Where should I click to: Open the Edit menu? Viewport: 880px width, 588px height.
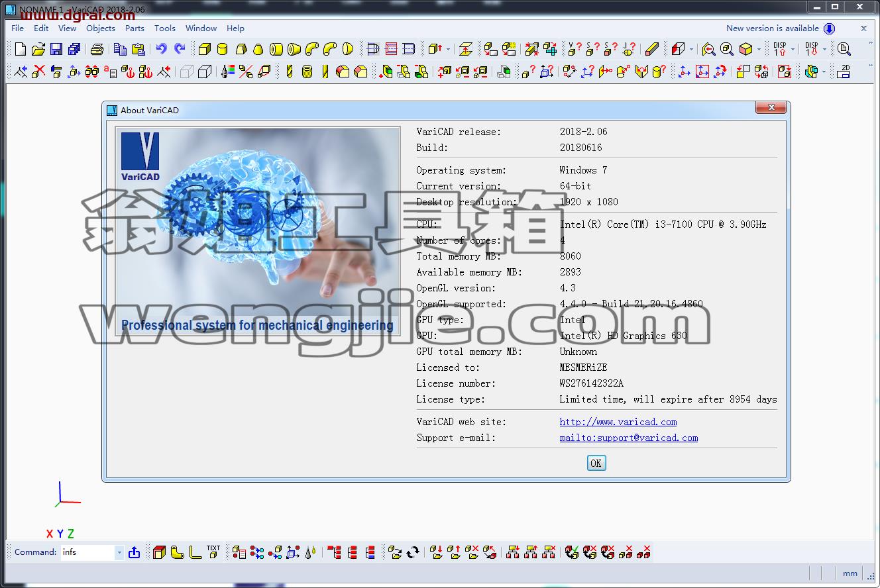coord(41,28)
